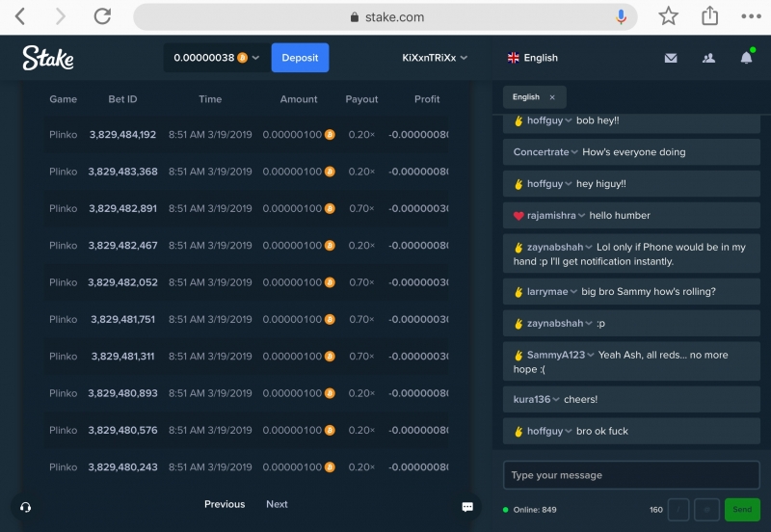Click the UK flag language icon
The image size is (771, 532).
pos(514,58)
